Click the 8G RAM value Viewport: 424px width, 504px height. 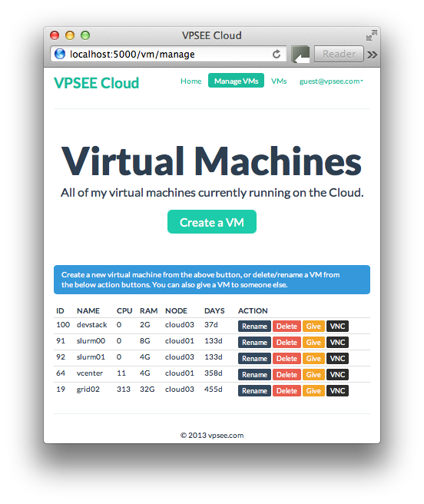coord(145,341)
